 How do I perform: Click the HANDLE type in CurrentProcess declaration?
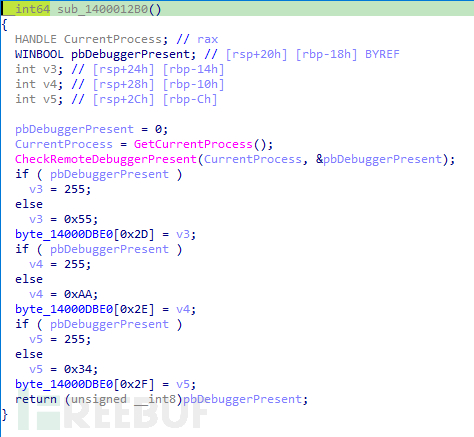36,39
